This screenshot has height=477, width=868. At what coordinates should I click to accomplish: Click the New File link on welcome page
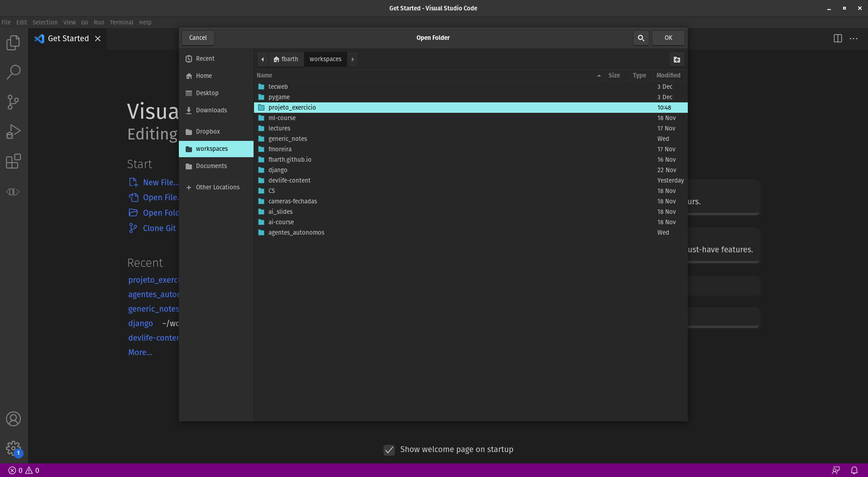coord(153,183)
